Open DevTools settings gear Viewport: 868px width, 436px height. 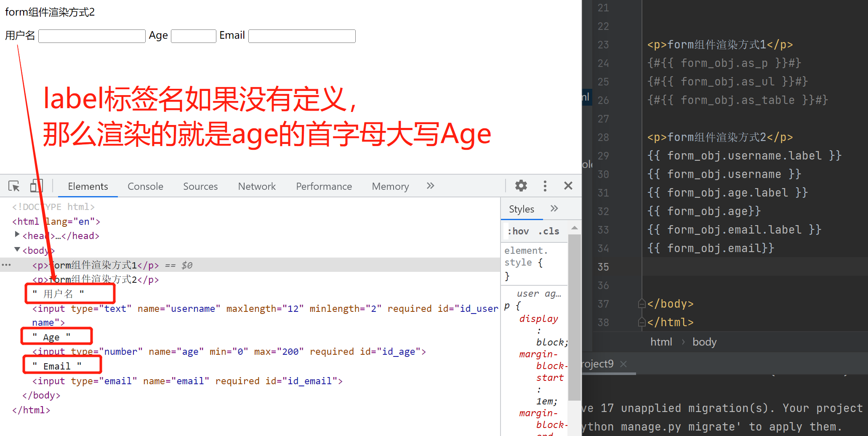tap(521, 186)
